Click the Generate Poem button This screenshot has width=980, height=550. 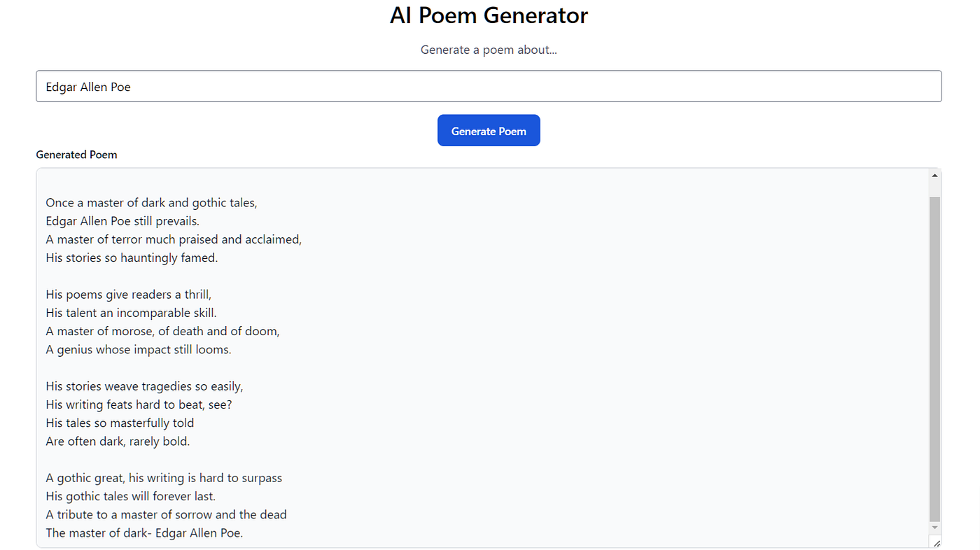coord(489,130)
